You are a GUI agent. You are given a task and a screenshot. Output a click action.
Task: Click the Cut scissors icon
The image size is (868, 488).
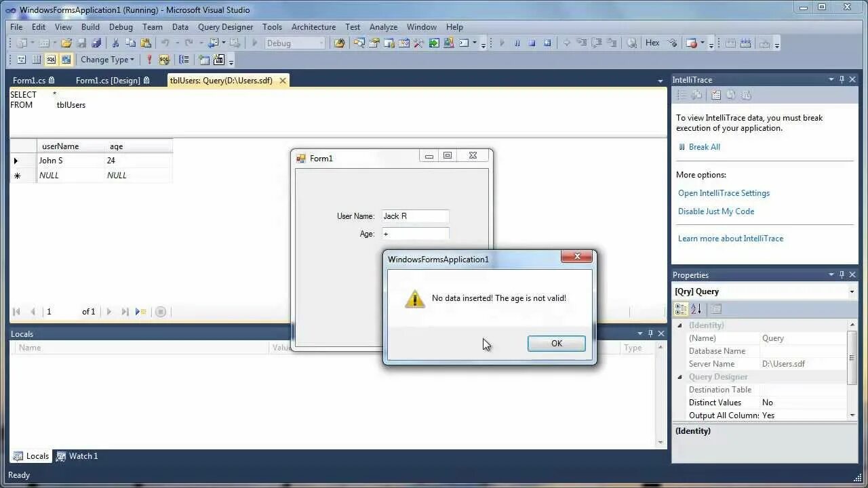coord(115,43)
